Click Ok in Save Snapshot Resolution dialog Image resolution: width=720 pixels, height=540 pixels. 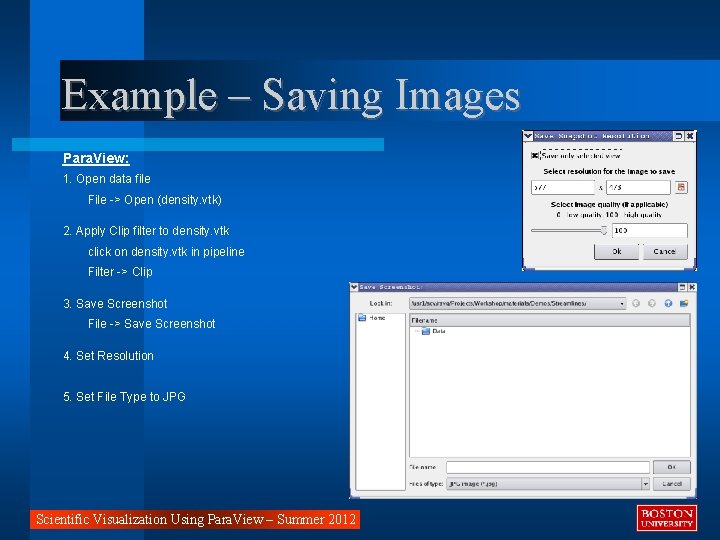click(x=616, y=251)
